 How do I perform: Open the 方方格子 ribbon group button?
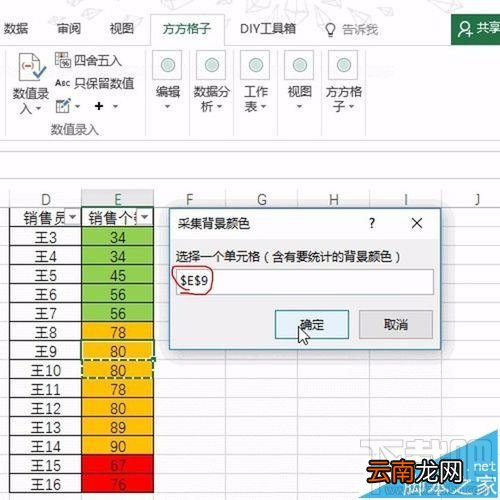[x=343, y=82]
